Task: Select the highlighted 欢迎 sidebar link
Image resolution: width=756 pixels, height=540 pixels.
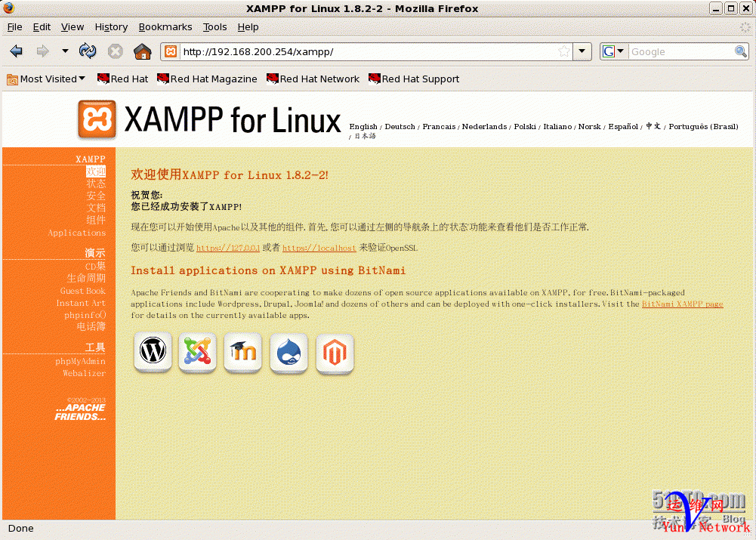Action: tap(96, 171)
